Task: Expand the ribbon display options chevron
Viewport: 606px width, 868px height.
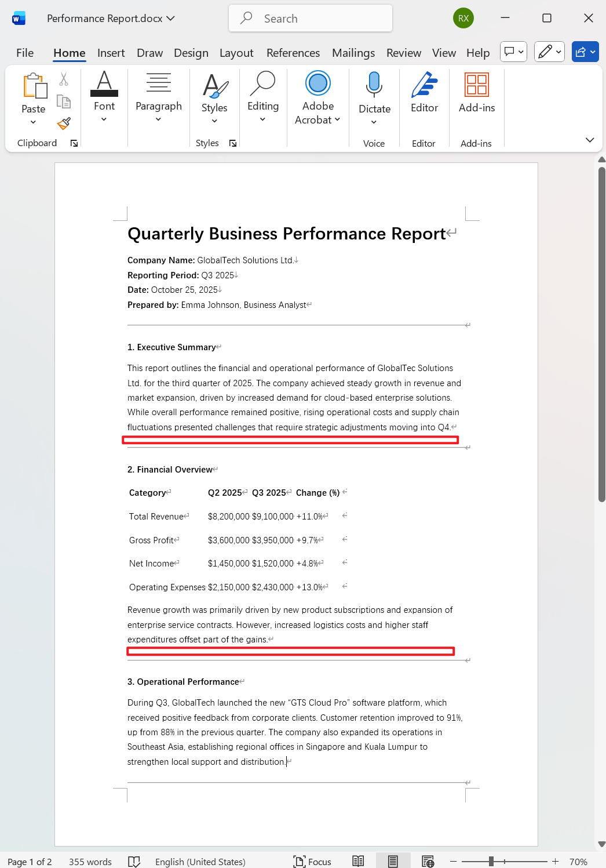Action: (590, 140)
